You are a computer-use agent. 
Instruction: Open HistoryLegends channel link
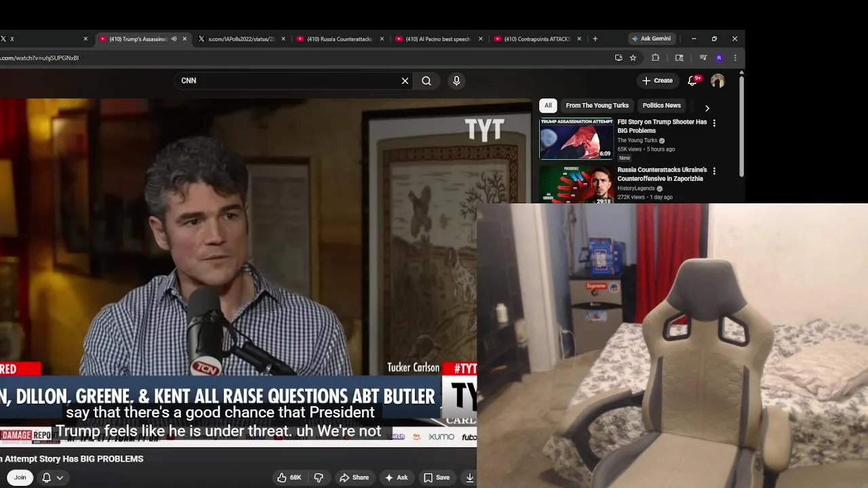click(636, 188)
